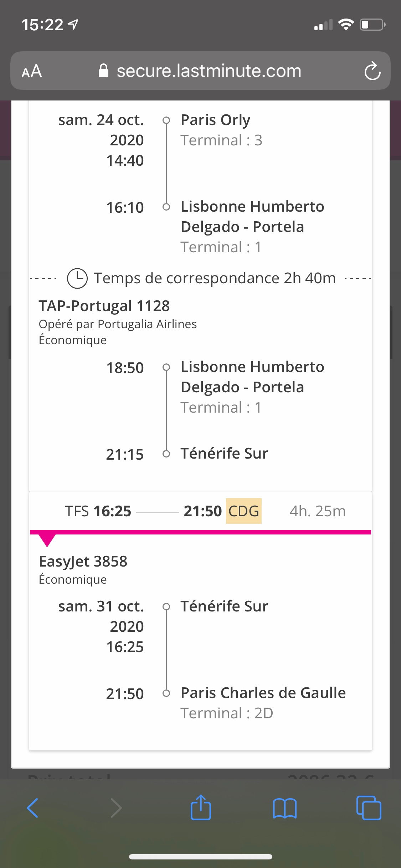Screen dimensions: 401x868
Task: Tap the padlock icon in address bar
Action: pyautogui.click(x=103, y=71)
